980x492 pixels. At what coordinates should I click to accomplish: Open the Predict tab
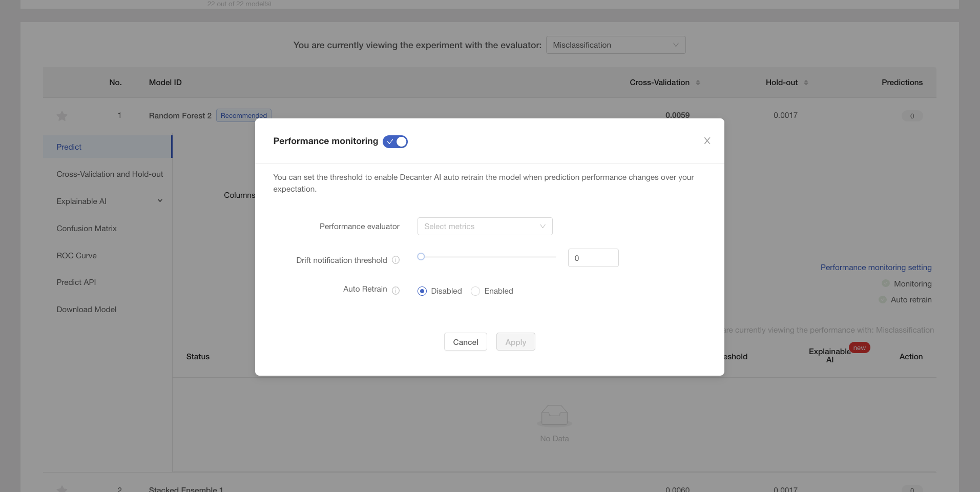108,147
